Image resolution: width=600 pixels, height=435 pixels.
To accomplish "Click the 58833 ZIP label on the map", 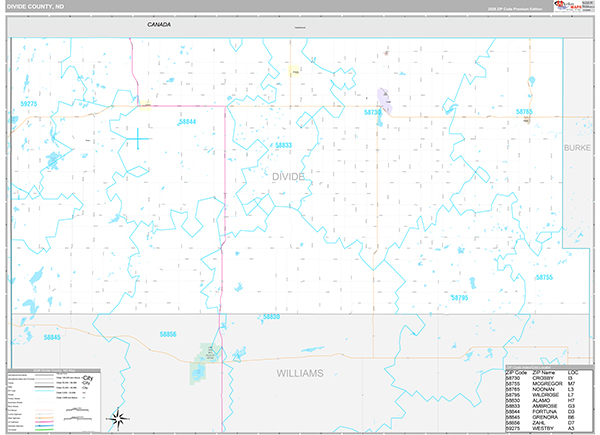I will click(284, 145).
